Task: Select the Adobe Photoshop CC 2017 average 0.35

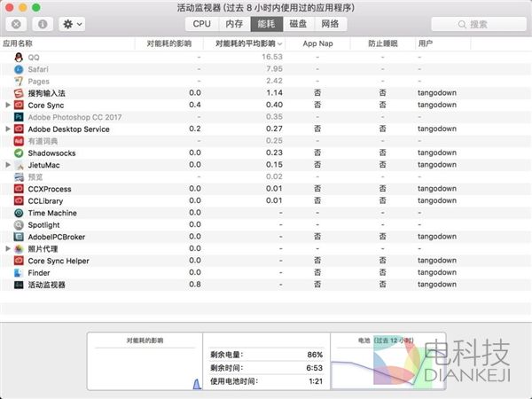Action: click(274, 117)
